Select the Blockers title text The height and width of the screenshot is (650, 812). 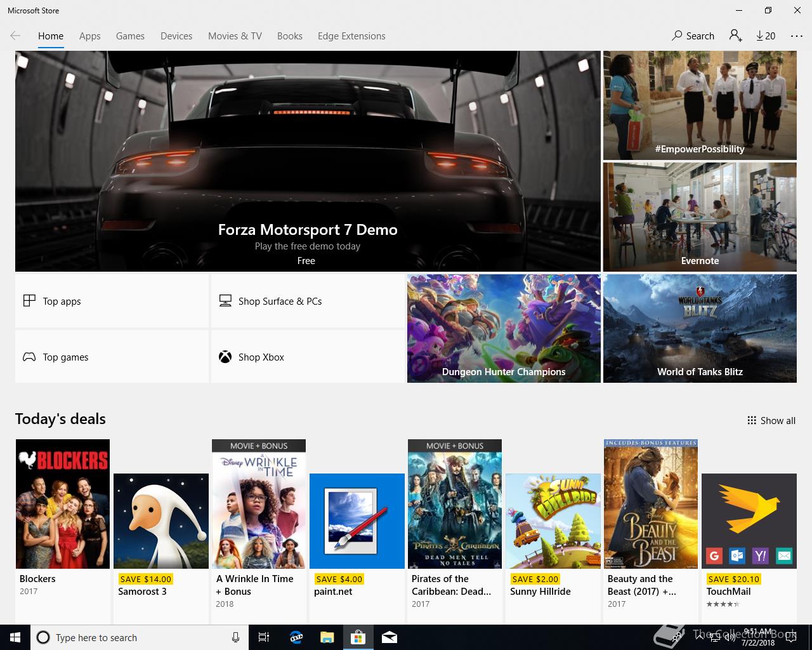coord(37,579)
